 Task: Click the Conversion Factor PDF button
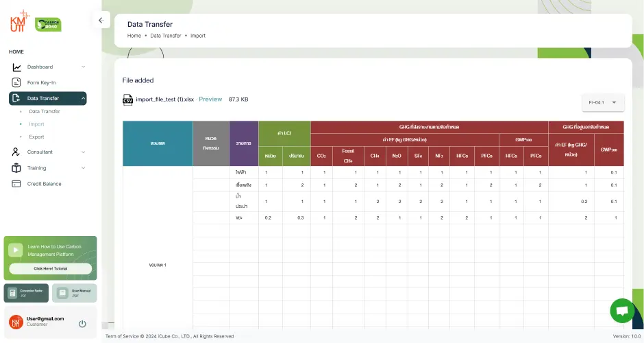click(x=26, y=293)
